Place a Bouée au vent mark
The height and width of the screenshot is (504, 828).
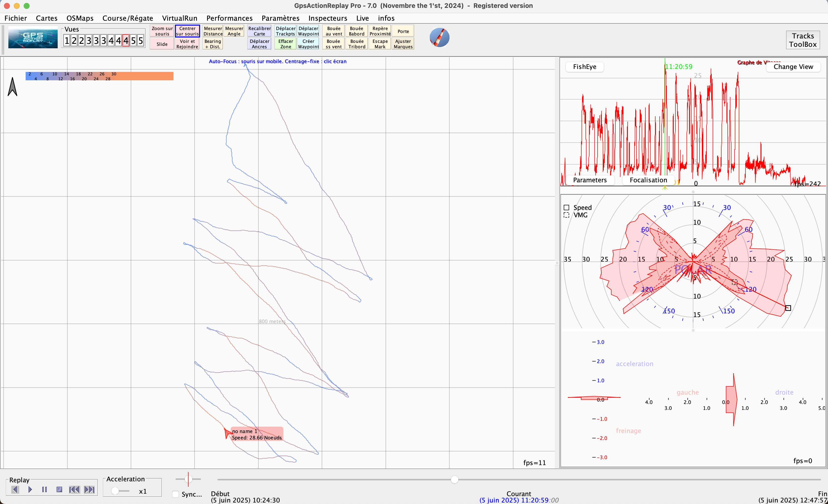(x=333, y=31)
